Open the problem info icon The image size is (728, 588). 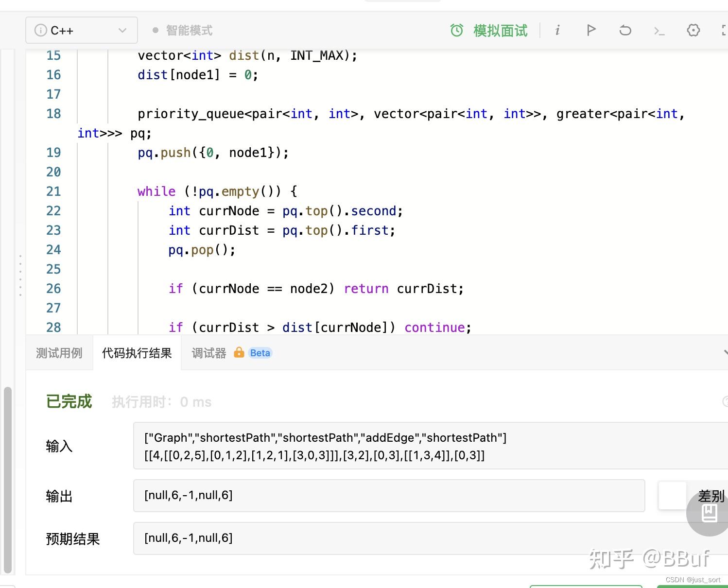tap(557, 30)
